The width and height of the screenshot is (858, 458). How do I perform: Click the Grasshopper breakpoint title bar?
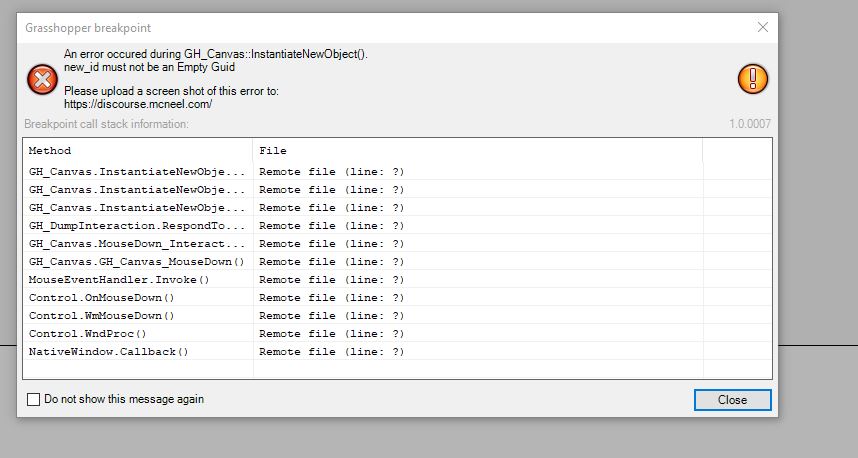pyautogui.click(x=300, y=28)
